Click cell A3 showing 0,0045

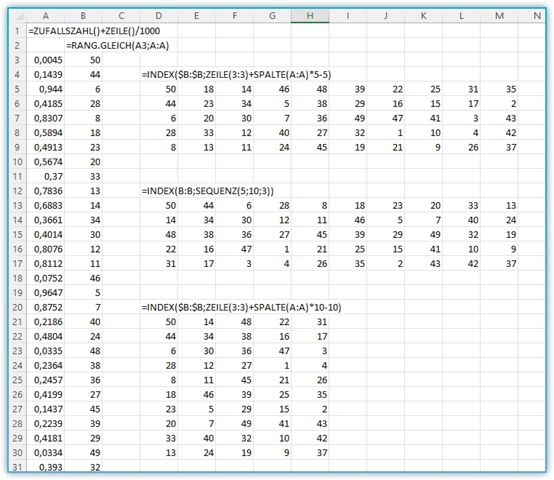pos(46,60)
